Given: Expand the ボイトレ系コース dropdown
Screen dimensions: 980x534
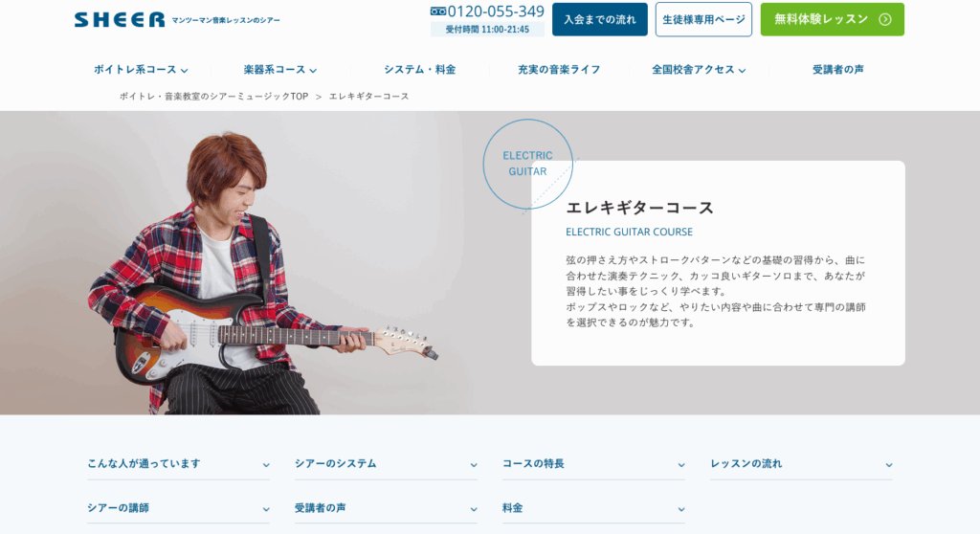Looking at the screenshot, I should 141,70.
